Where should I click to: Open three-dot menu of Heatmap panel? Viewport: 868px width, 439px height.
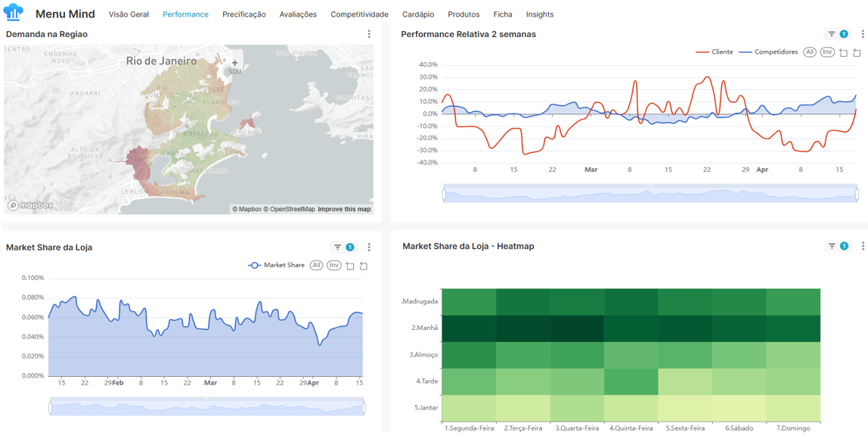point(863,246)
